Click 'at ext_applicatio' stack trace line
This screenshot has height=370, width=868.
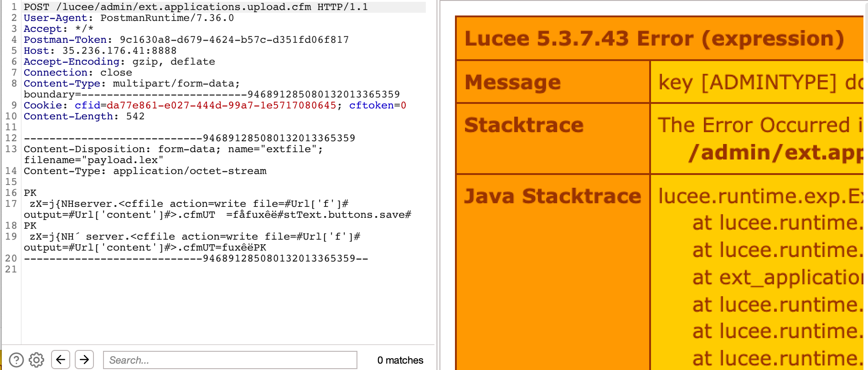click(778, 277)
